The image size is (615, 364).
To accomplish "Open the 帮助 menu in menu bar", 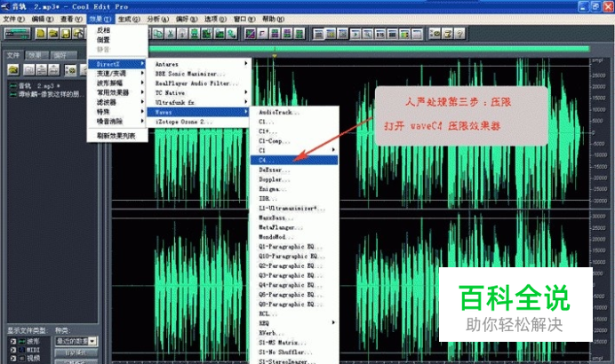I will click(x=274, y=19).
